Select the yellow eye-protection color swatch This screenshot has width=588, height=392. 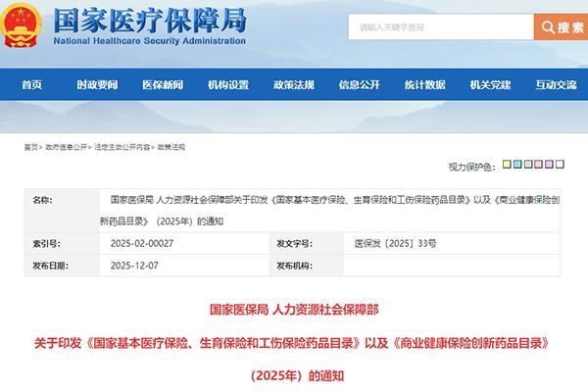(x=507, y=164)
